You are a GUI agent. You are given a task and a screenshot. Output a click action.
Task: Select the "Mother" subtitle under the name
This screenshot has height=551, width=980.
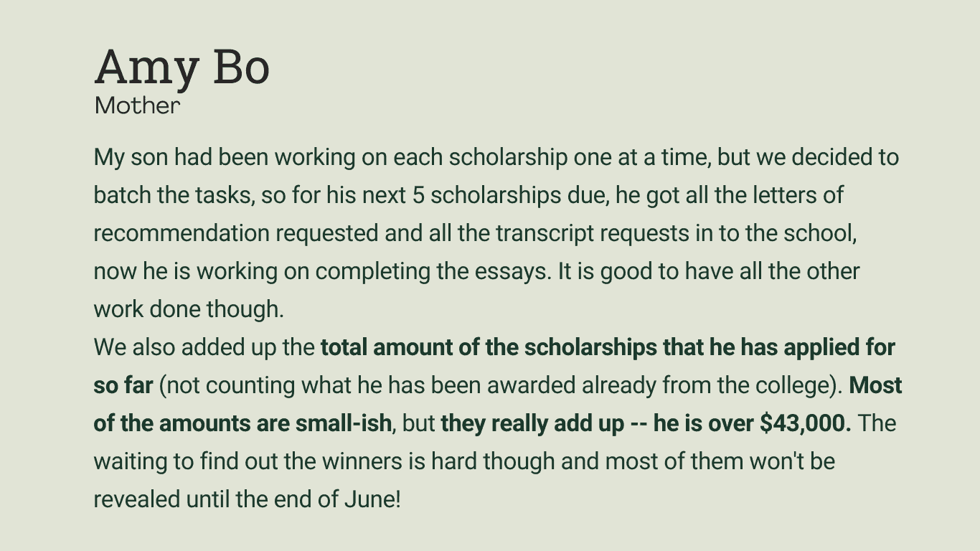137,106
